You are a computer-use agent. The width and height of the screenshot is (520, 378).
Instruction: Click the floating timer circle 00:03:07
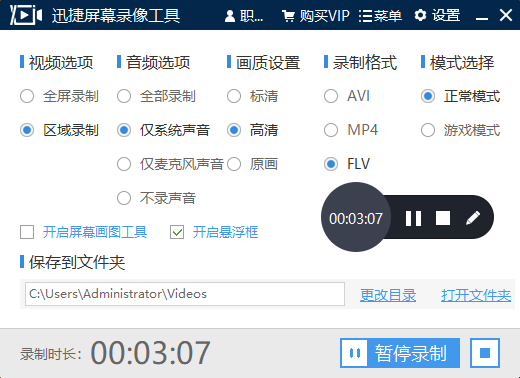[356, 217]
